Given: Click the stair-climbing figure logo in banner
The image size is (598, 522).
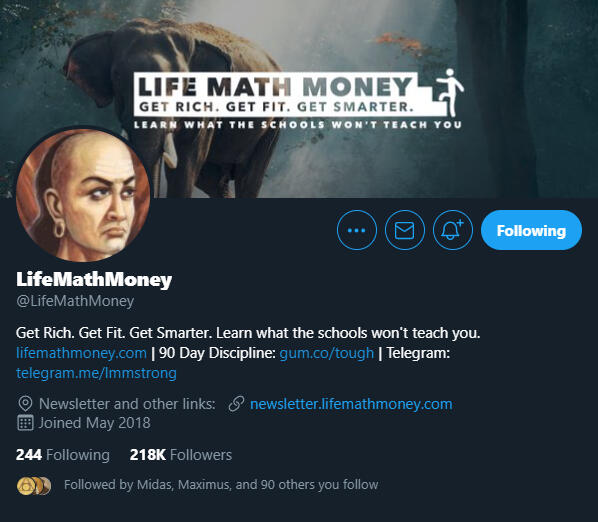Looking at the screenshot, I should [x=450, y=92].
